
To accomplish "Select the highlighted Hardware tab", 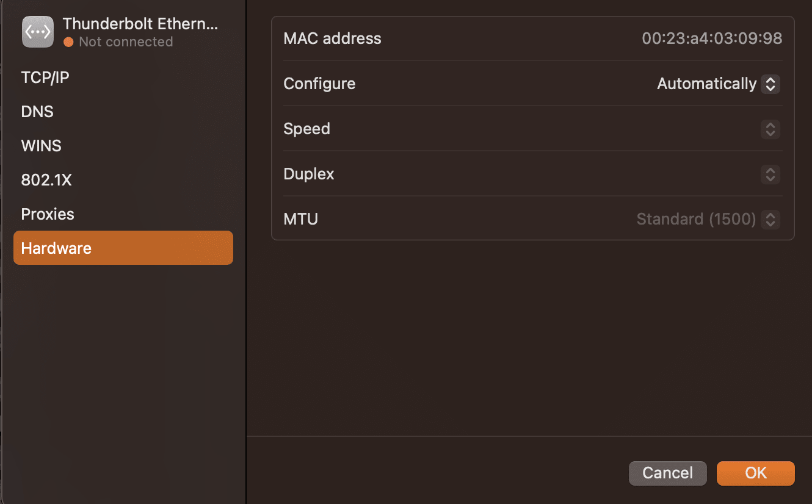I will [123, 248].
